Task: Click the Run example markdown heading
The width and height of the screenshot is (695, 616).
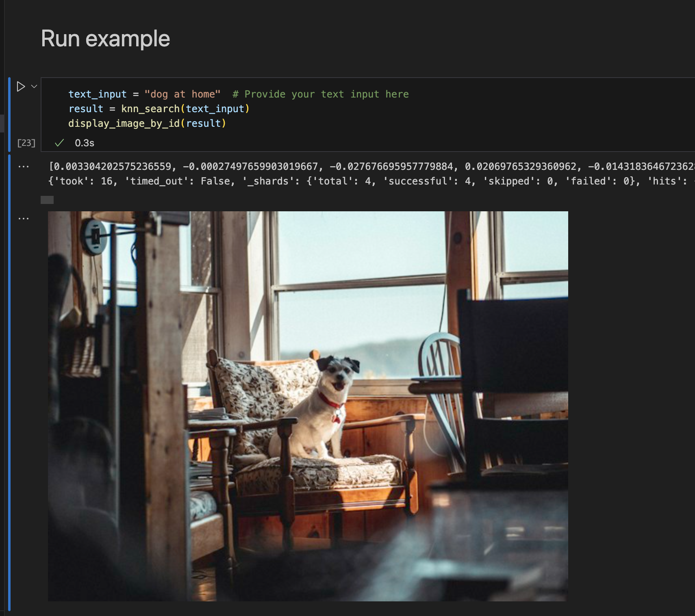Action: (x=106, y=38)
